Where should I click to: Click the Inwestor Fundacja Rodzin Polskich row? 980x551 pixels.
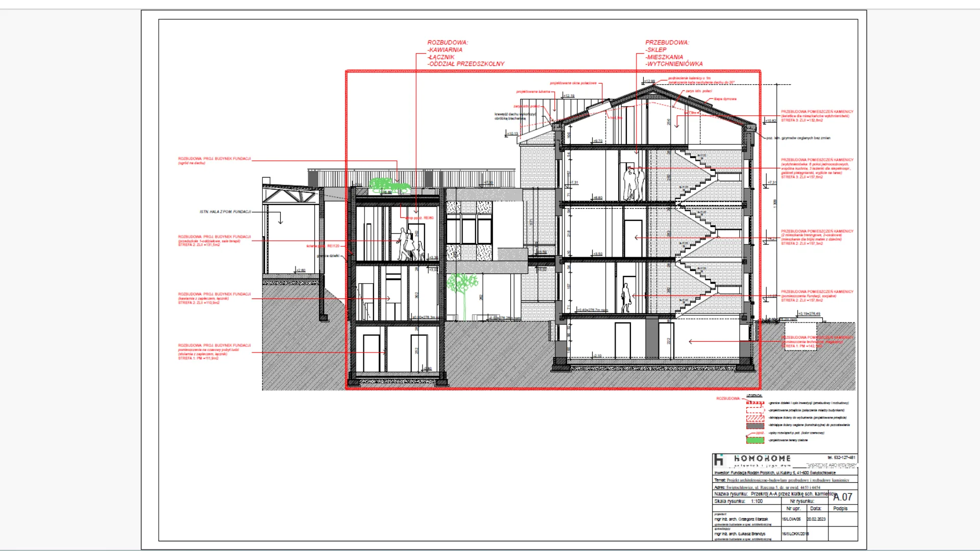(x=774, y=473)
